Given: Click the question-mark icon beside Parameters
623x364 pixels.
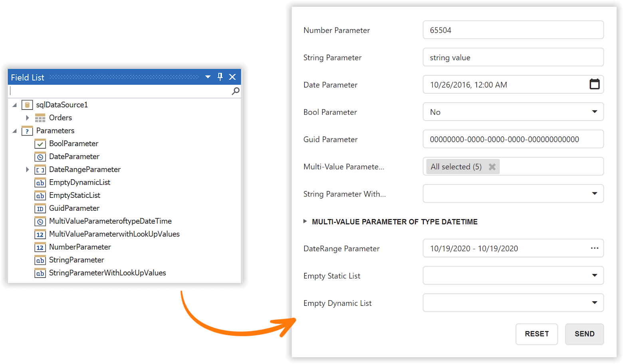Looking at the screenshot, I should point(27,131).
